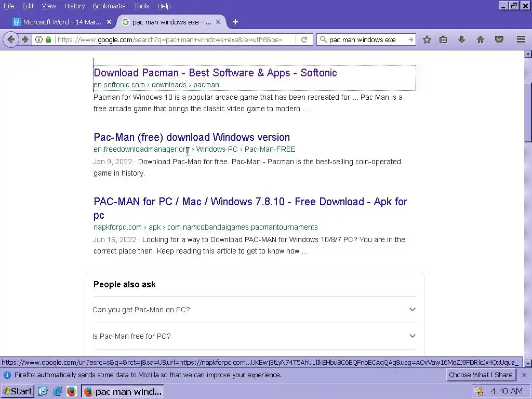Click the Jan 9, 2022 snippet date
Screen dimensions: 532x399
click(x=112, y=162)
